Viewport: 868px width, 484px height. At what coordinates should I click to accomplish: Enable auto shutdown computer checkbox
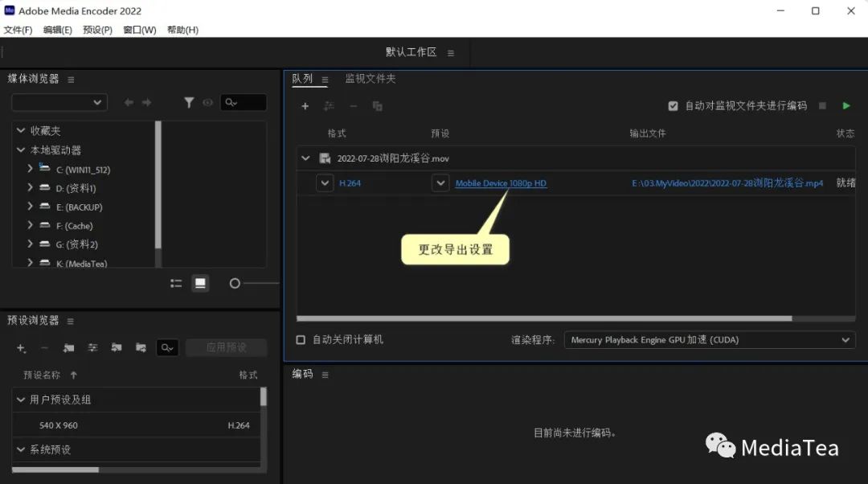tap(301, 339)
